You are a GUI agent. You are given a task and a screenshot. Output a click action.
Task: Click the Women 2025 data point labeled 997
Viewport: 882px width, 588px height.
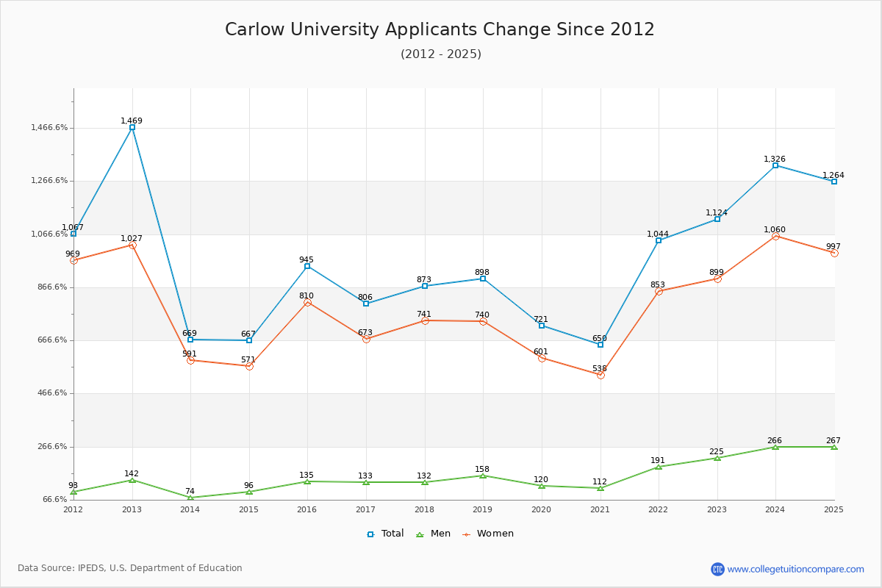(834, 253)
